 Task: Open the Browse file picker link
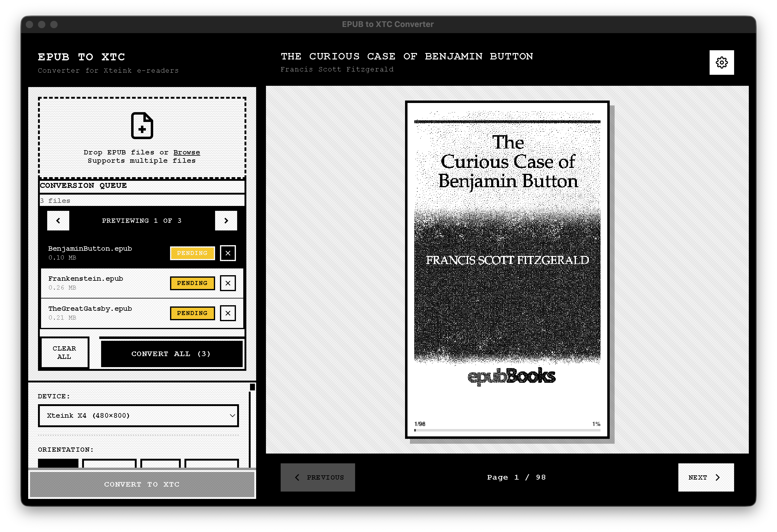186,152
